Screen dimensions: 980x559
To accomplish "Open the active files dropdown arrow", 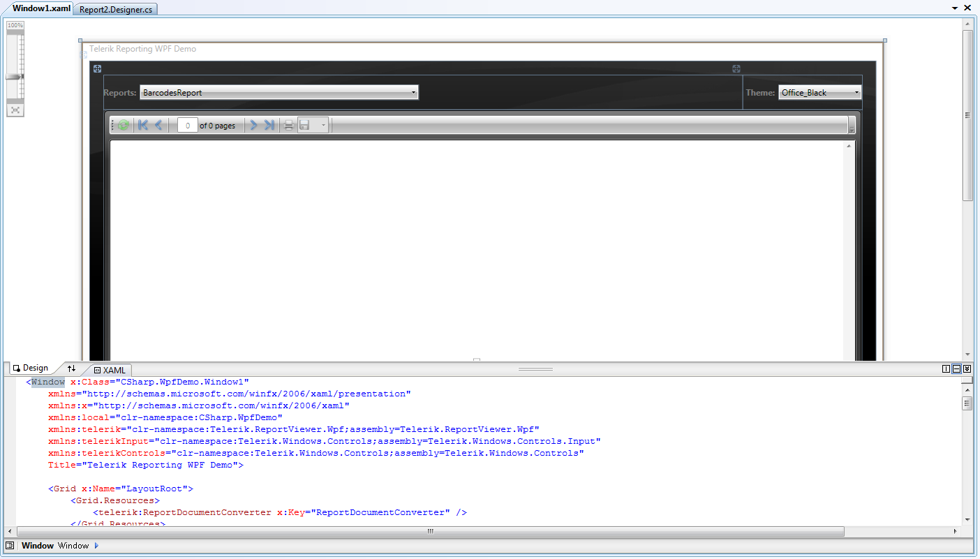I will pos(955,8).
